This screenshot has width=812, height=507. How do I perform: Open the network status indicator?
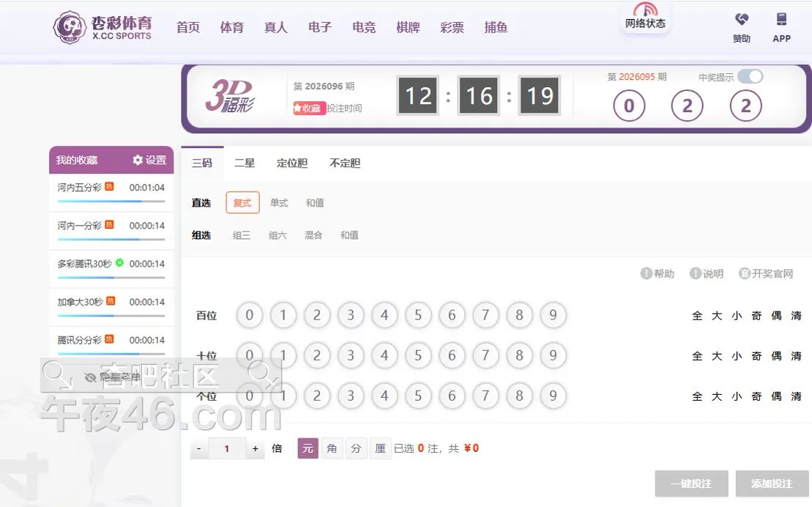(645, 17)
